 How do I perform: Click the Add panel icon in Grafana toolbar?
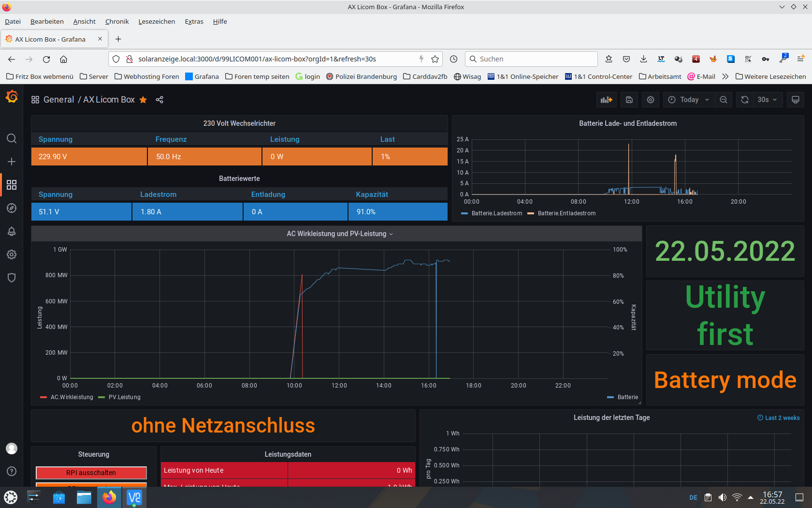pos(606,100)
